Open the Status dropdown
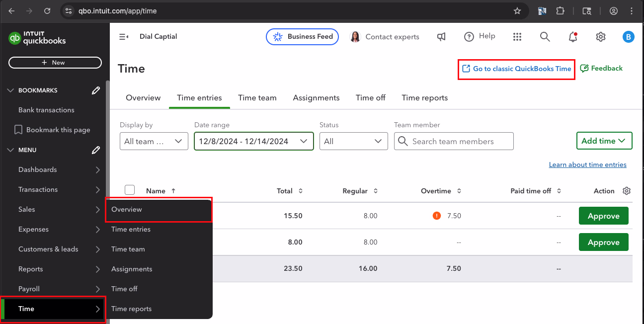 [354, 141]
